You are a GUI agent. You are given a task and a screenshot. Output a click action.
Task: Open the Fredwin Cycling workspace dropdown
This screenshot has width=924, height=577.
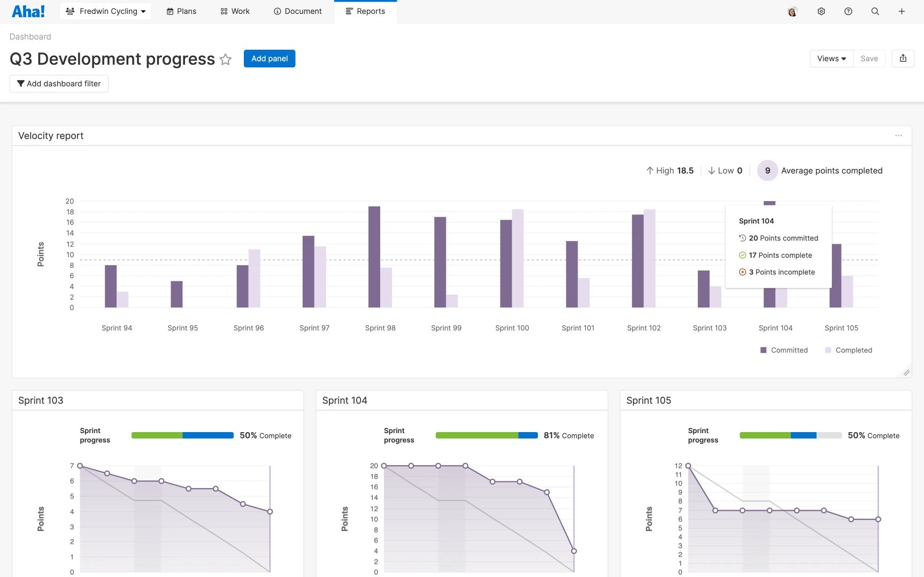tap(105, 11)
